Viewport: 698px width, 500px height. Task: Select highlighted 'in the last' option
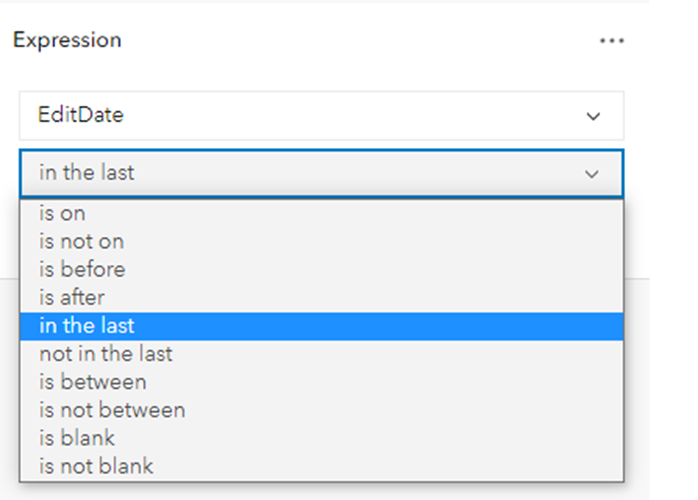click(x=87, y=326)
